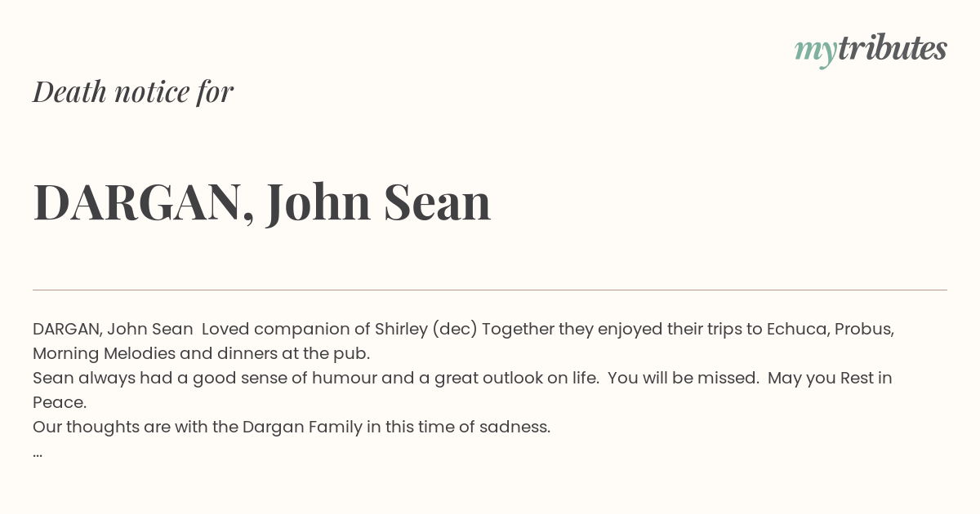Click the phrase "dinners at the pub"
Viewport: 980px width, 514px height.
(293, 354)
